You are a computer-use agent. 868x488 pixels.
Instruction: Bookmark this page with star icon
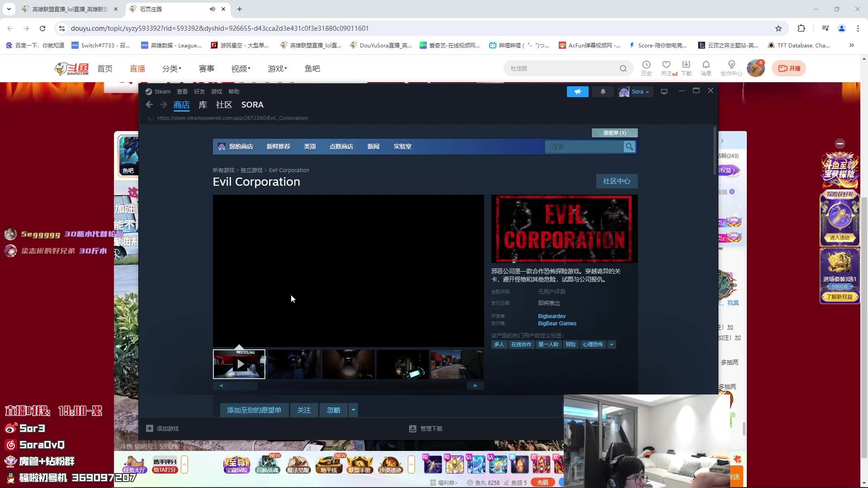pos(778,28)
